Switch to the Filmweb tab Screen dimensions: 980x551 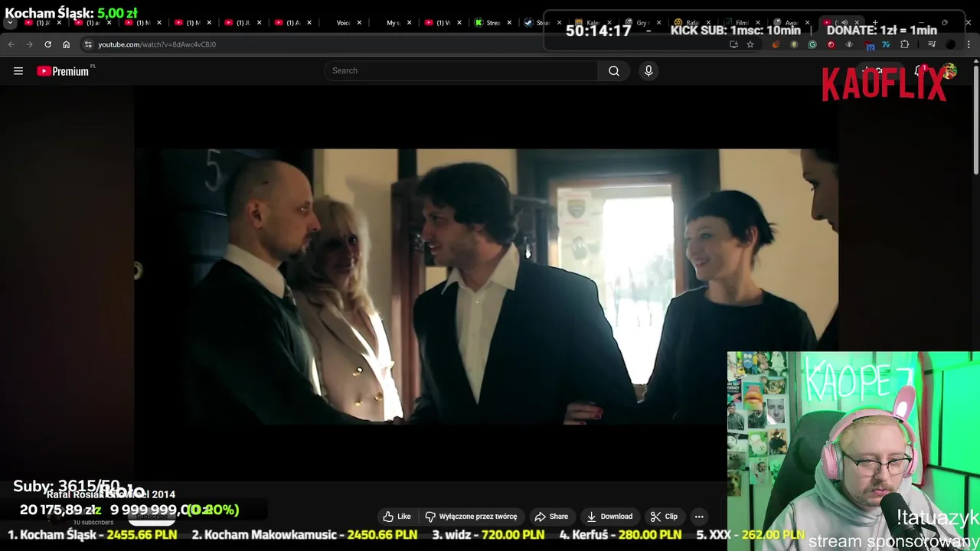click(x=741, y=23)
